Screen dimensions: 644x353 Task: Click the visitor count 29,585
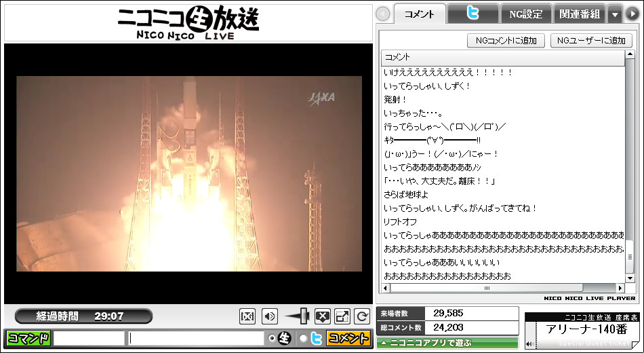tap(449, 314)
